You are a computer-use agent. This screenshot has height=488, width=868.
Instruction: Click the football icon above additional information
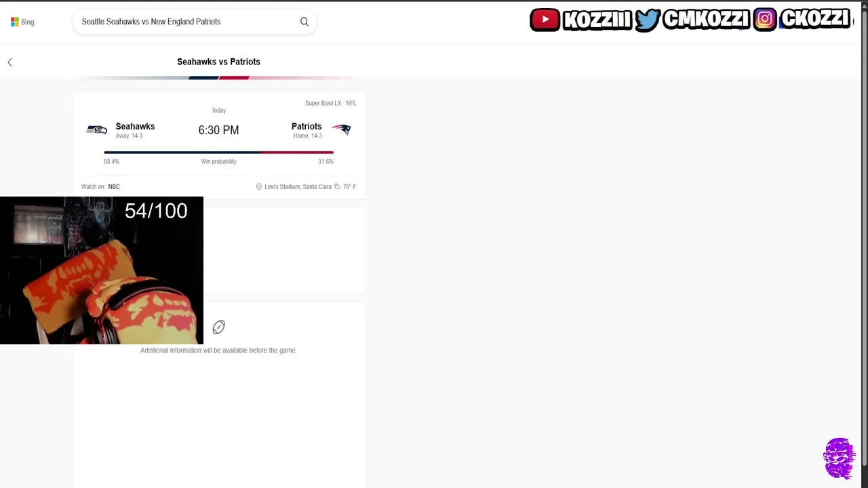(218, 327)
